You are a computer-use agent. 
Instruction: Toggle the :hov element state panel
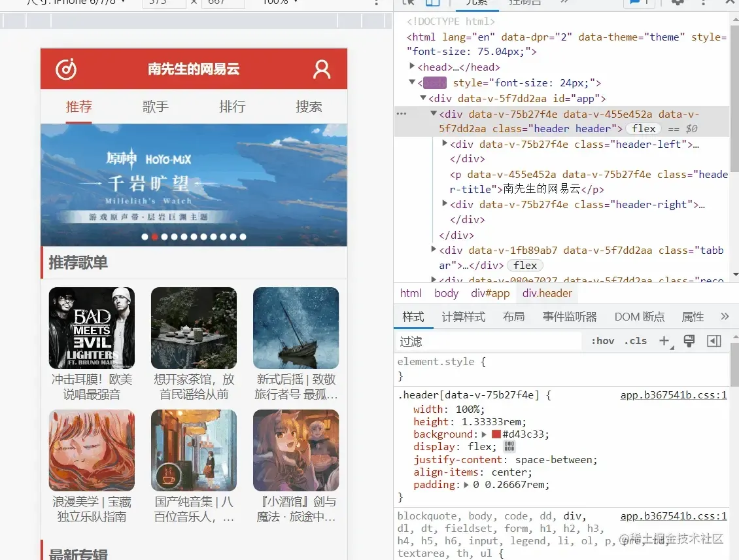[603, 341]
